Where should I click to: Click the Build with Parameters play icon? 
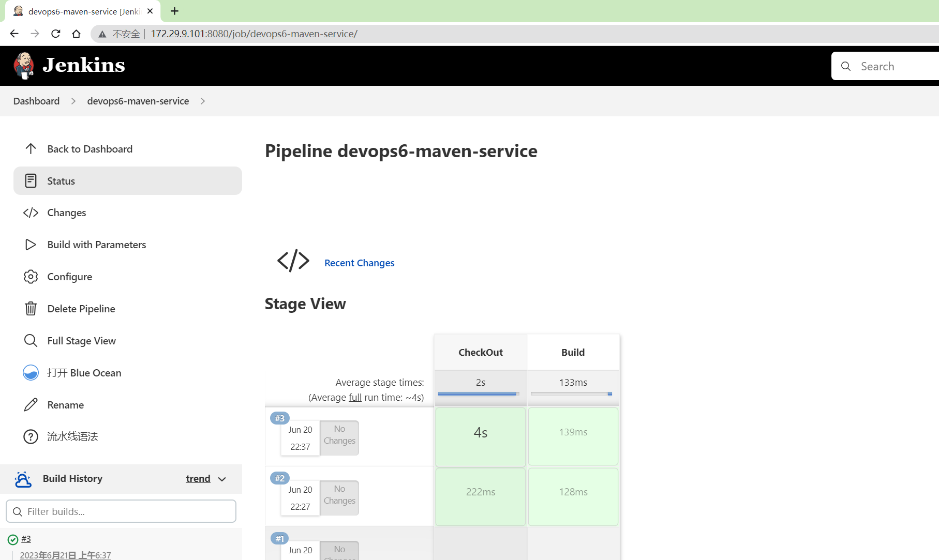(x=31, y=245)
